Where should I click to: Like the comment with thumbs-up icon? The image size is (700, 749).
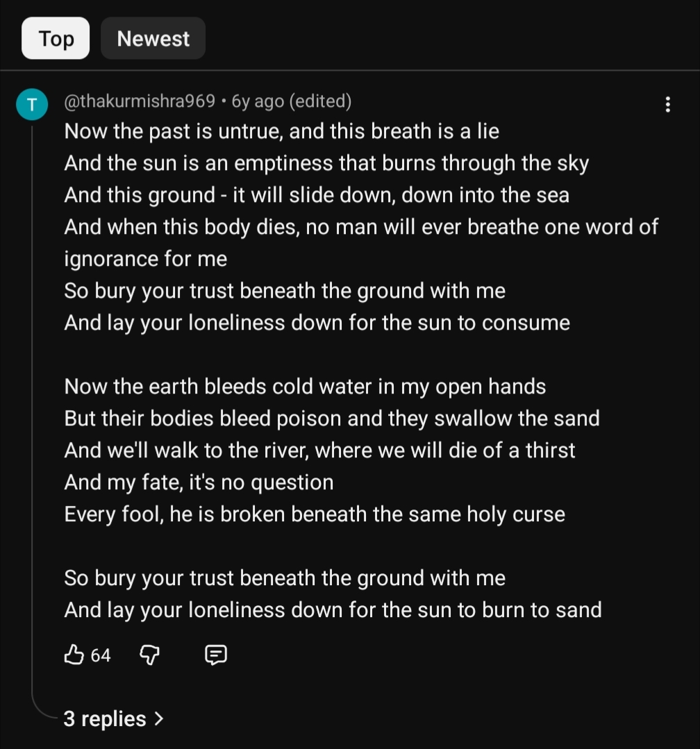pos(74,654)
